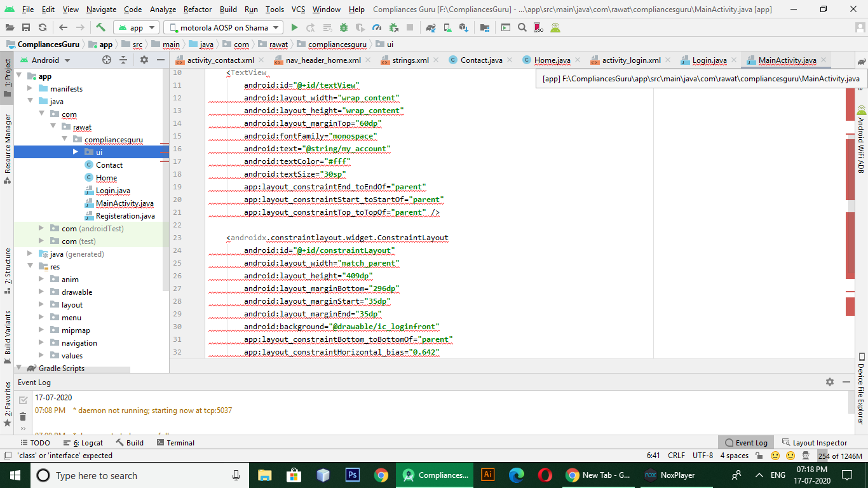This screenshot has width=868, height=488.
Task: Navigate back with the left arrow
Action: tap(63, 27)
